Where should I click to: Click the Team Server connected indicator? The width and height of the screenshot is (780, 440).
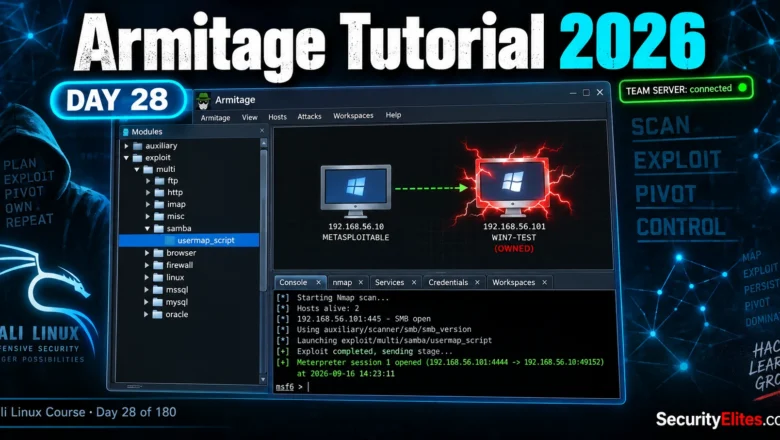pyautogui.click(x=686, y=89)
